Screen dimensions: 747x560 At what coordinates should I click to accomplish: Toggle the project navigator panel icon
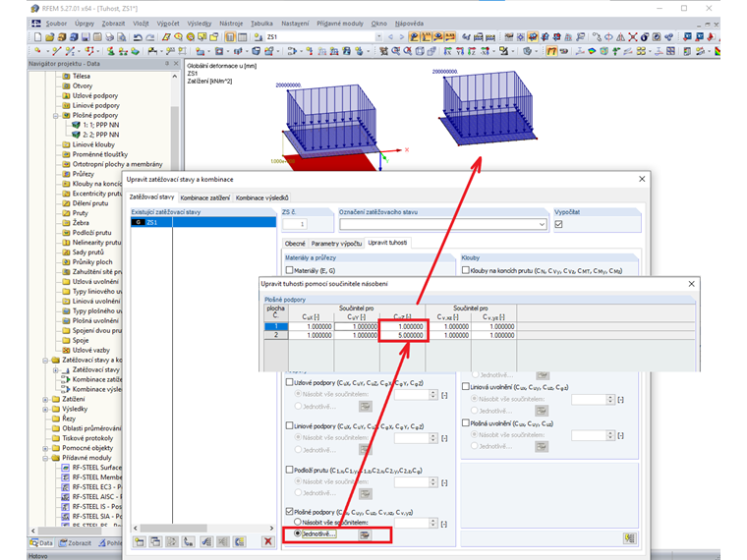[x=230, y=36]
